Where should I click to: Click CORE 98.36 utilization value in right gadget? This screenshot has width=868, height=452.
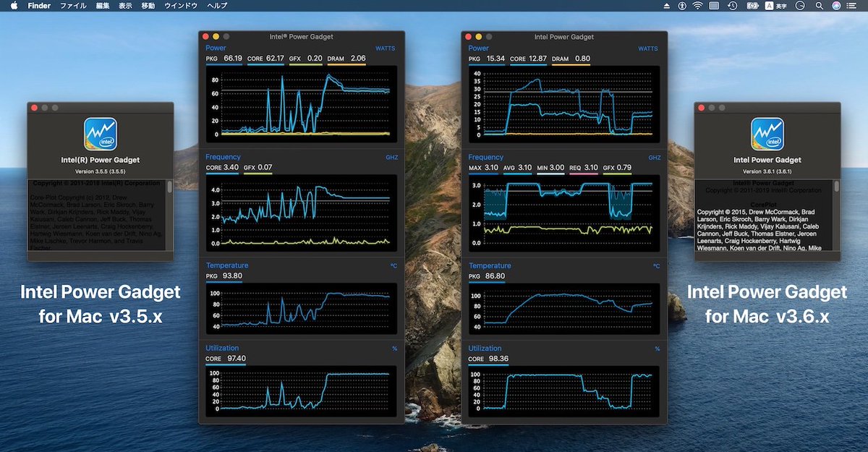(x=489, y=358)
